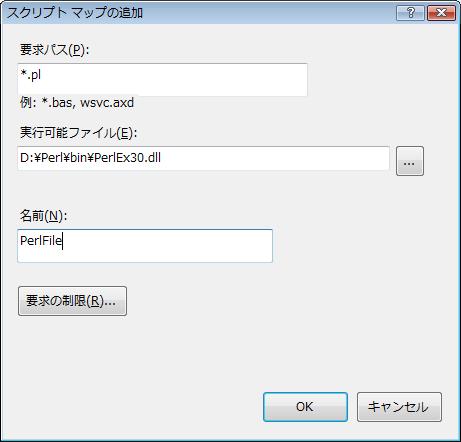Browse for executable with the ellipsis button
This screenshot has width=461, height=442.
click(410, 161)
